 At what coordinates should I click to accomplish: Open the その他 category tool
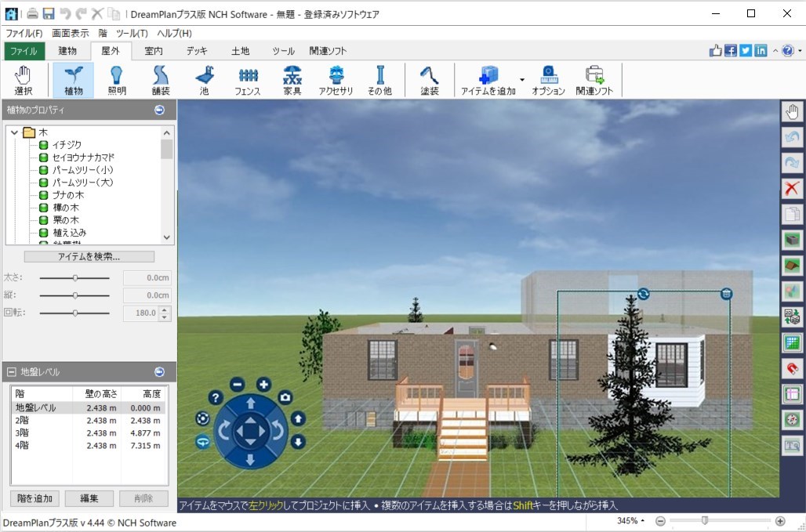[379, 80]
